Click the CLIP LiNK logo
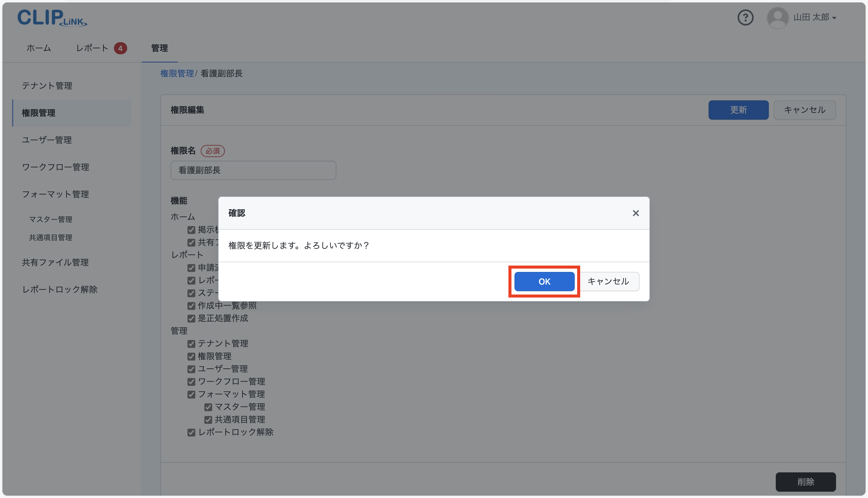The width and height of the screenshot is (868, 498). click(52, 18)
